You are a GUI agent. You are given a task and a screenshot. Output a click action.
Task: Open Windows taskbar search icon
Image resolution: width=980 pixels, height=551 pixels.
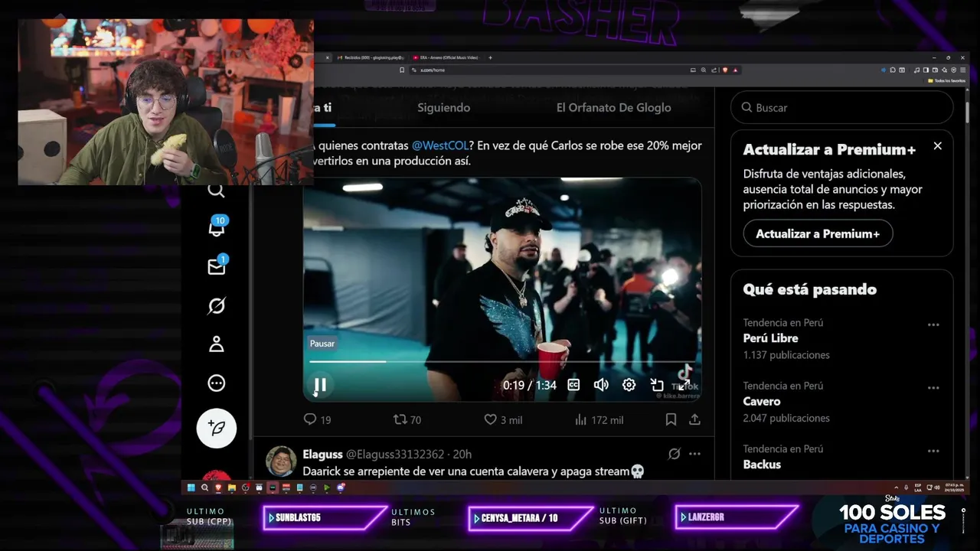tap(204, 487)
